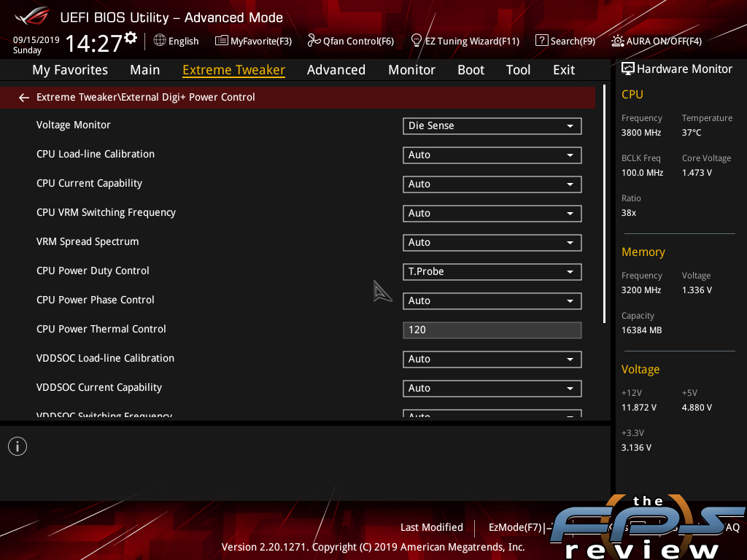The image size is (747, 560).
Task: Click the back arrow in the breadcrumb bar
Action: coord(24,98)
